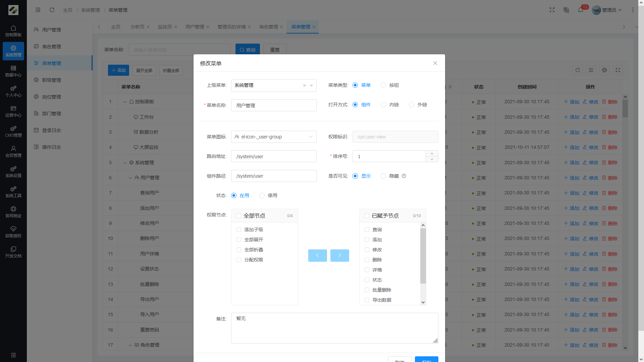Click the fullscreen toggle icon in top bar
Viewport: 644px width, 362px height.
tap(552, 10)
